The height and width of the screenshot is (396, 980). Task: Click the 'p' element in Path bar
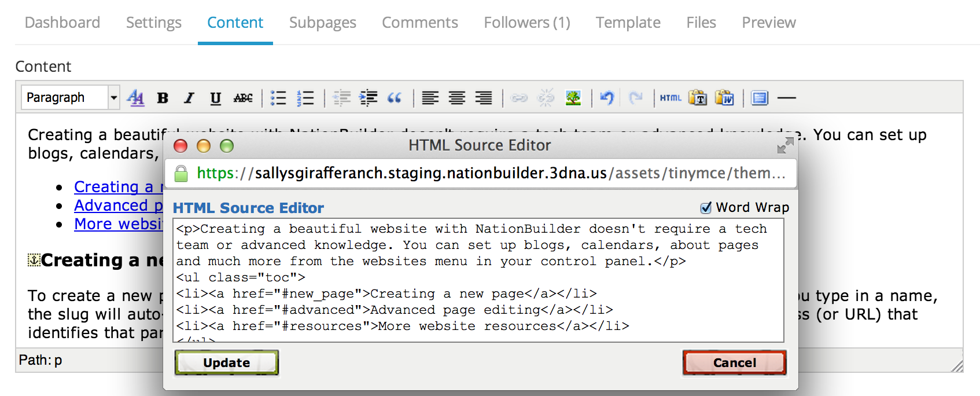pyautogui.click(x=58, y=361)
